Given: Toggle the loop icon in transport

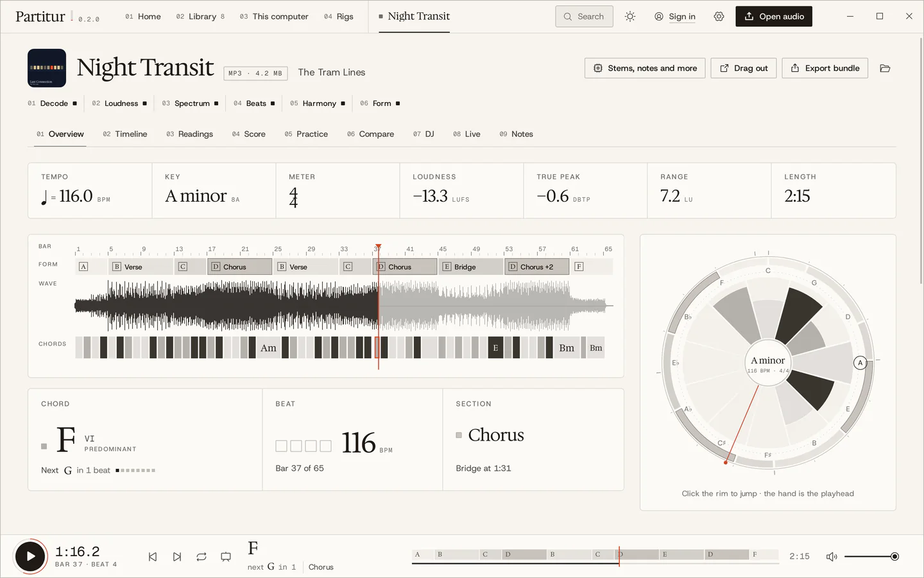Looking at the screenshot, I should coord(201,557).
